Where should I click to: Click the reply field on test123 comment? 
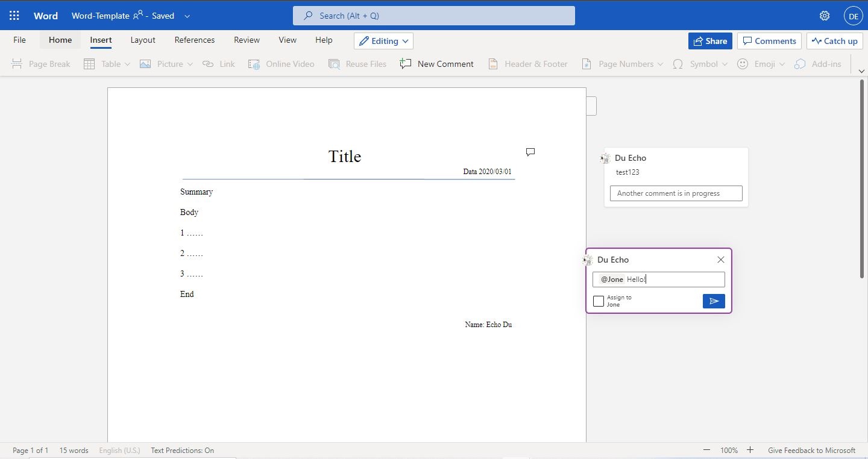point(676,193)
